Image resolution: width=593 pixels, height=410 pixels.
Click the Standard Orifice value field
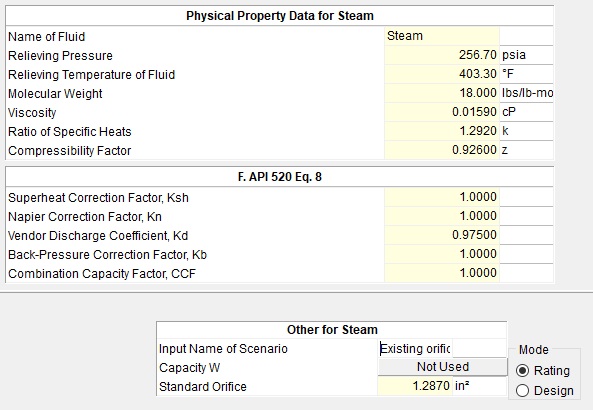point(415,386)
